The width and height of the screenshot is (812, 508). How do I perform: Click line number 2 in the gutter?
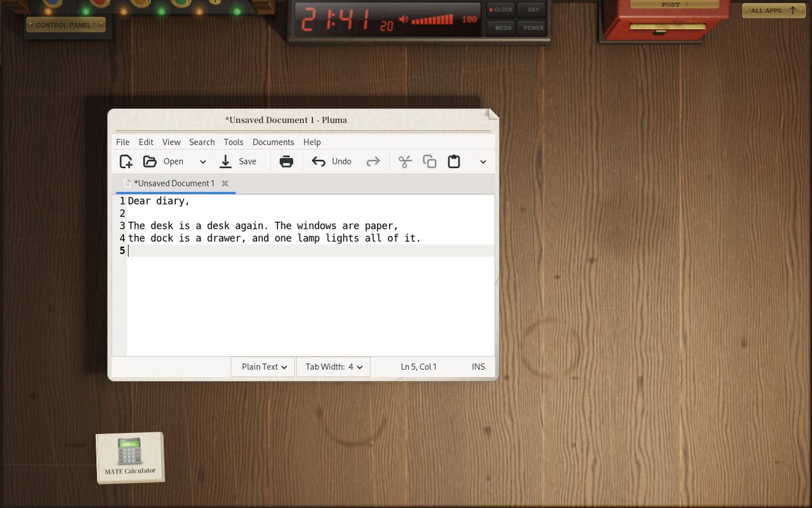point(122,213)
